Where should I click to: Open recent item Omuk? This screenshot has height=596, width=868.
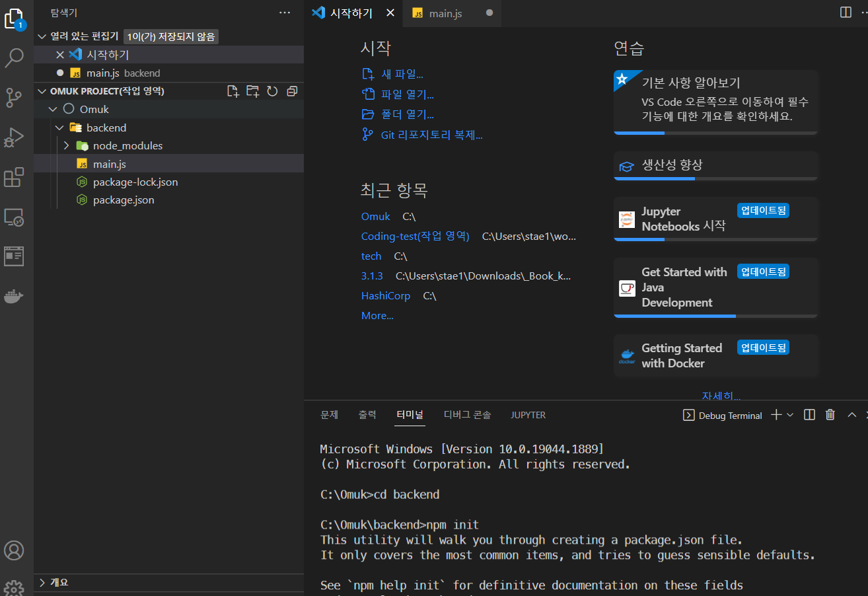tap(375, 216)
